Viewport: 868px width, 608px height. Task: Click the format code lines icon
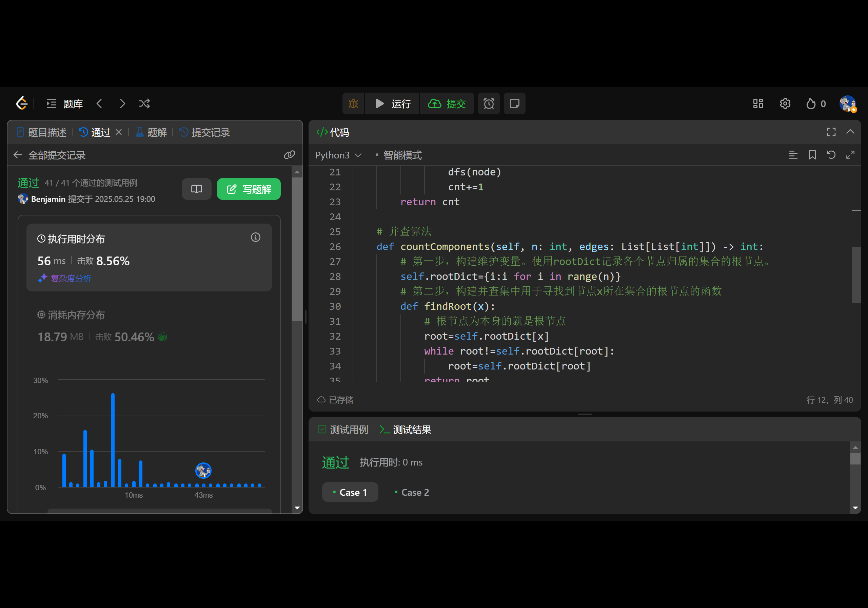tap(793, 155)
